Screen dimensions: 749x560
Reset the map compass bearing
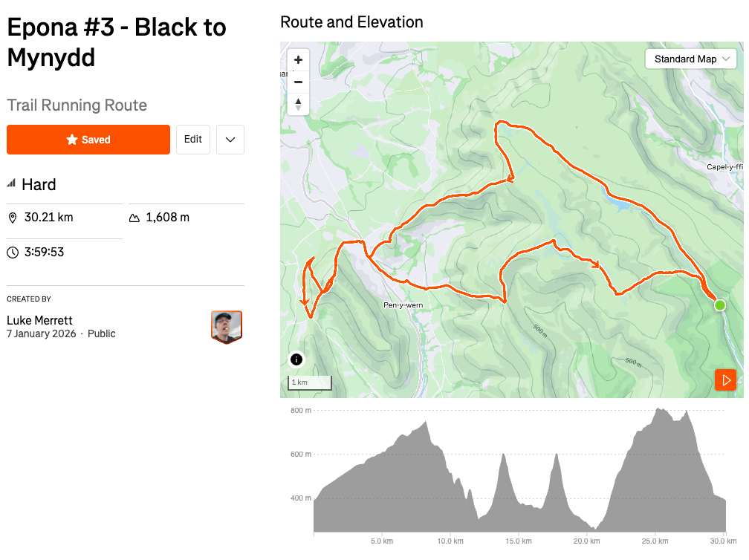[x=298, y=104]
